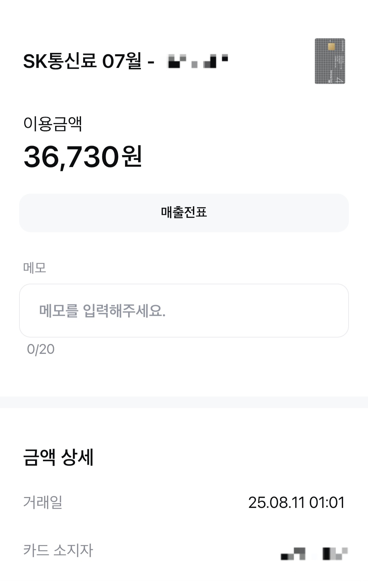Screen dimensions: 368x588
Task: Select the 카드 소지자 row label
Action: [x=58, y=550]
